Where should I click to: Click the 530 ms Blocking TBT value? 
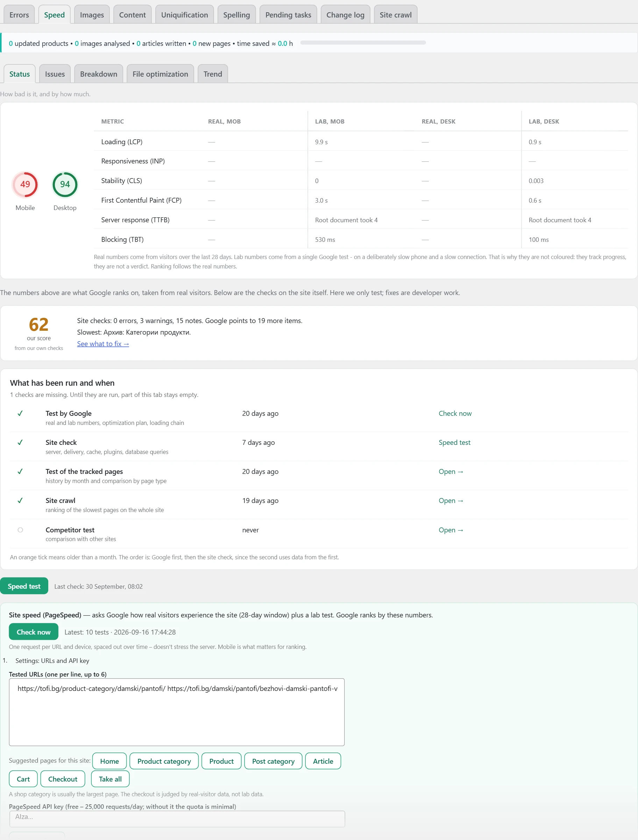pos(325,239)
